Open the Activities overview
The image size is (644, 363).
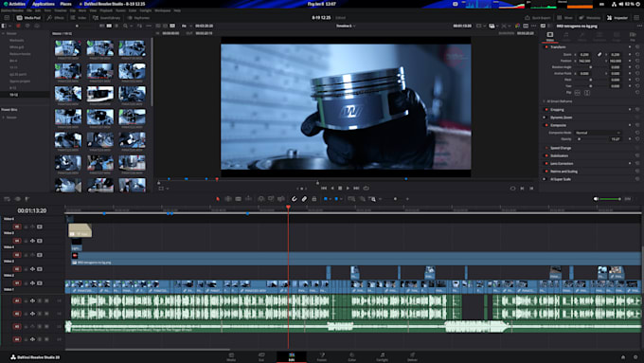(x=14, y=4)
